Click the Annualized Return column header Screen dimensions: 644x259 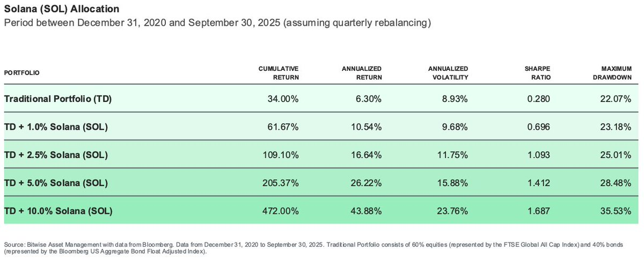tap(362, 73)
